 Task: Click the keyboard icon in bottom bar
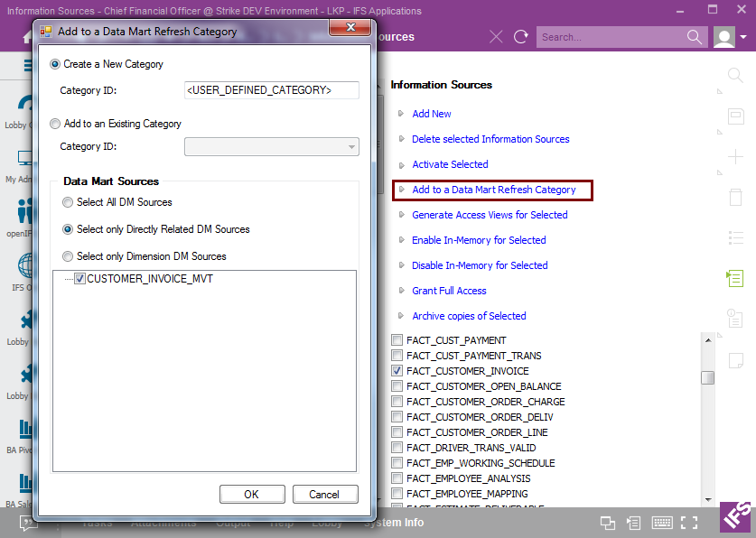click(x=662, y=523)
